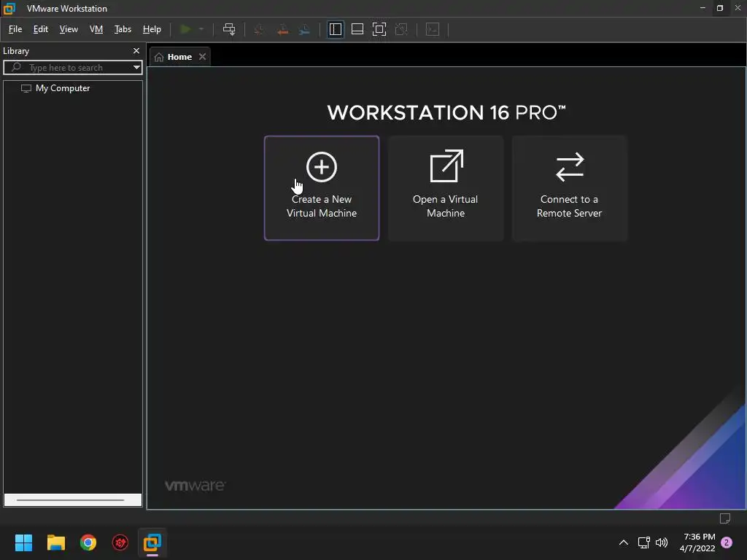Screen dimensions: 747x560
Task: Toggle the Show Library sidebar icon
Action: pyautogui.click(x=336, y=29)
